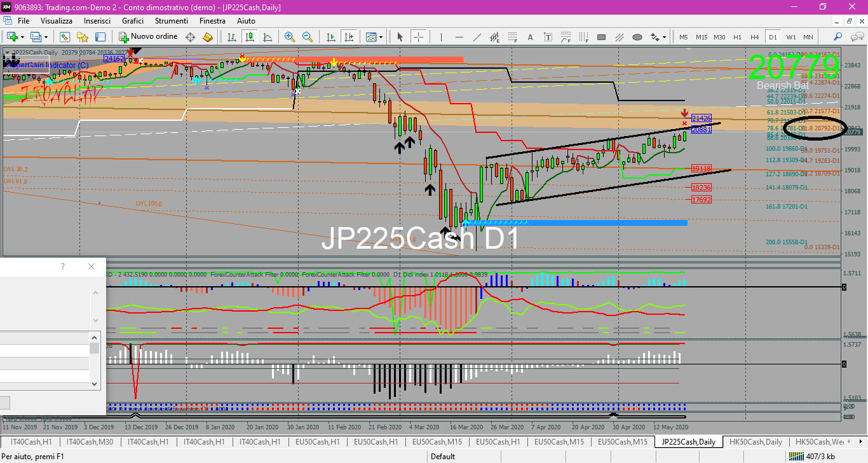Open the Strategy Tester crosshair-circle icon

tap(190, 37)
